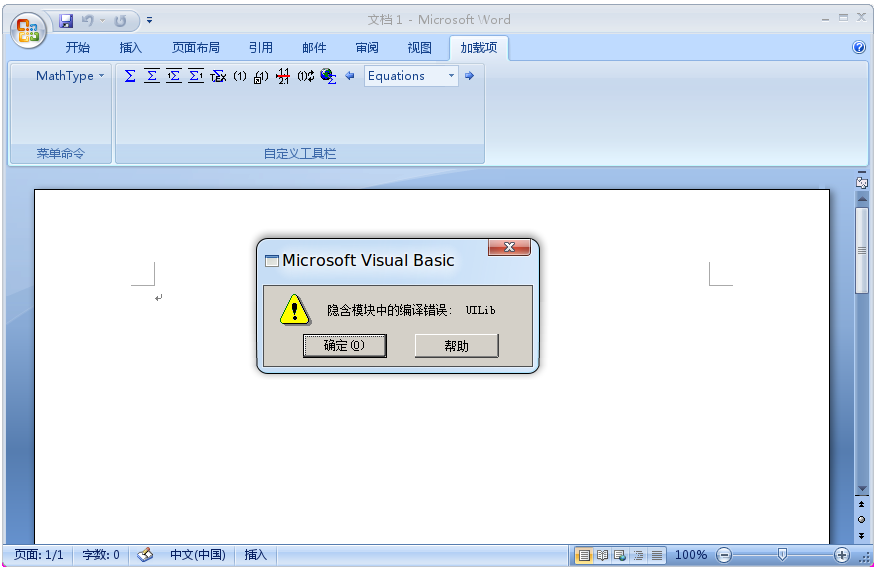
Task: Click the Toggle TeX icon
Action: click(218, 76)
